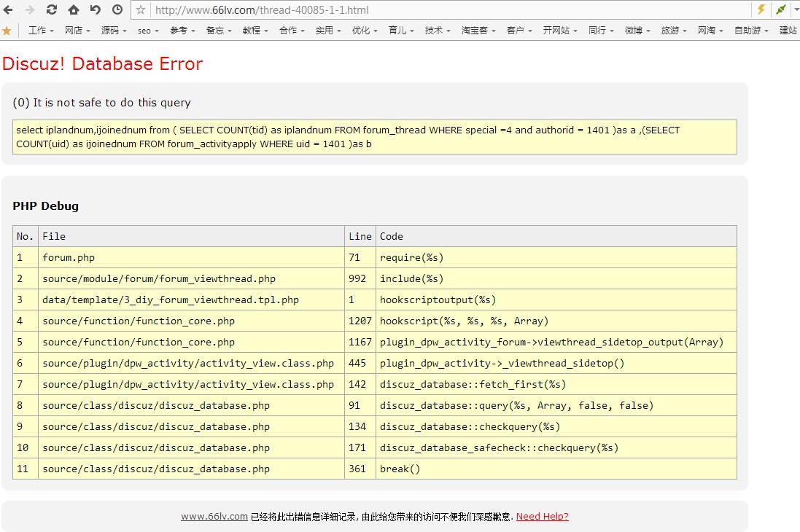Click the browser back arrow

8,9
